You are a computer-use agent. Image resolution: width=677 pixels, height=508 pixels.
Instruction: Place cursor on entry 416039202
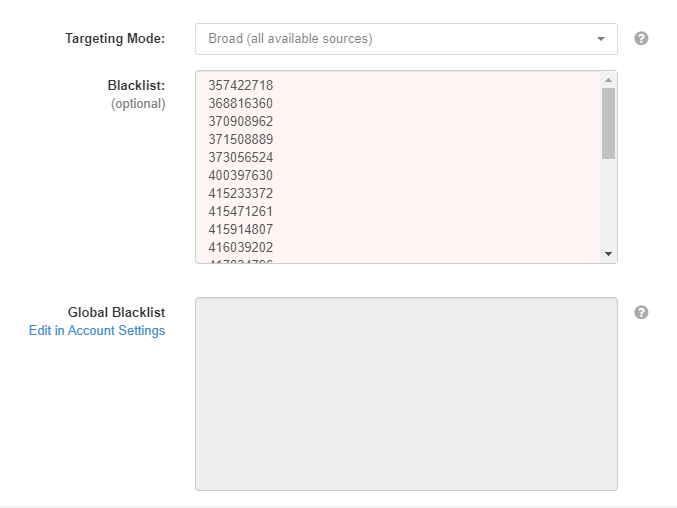pos(241,248)
